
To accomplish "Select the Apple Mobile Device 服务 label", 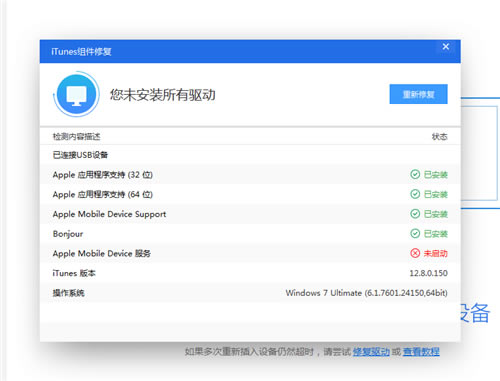I will tap(102, 253).
